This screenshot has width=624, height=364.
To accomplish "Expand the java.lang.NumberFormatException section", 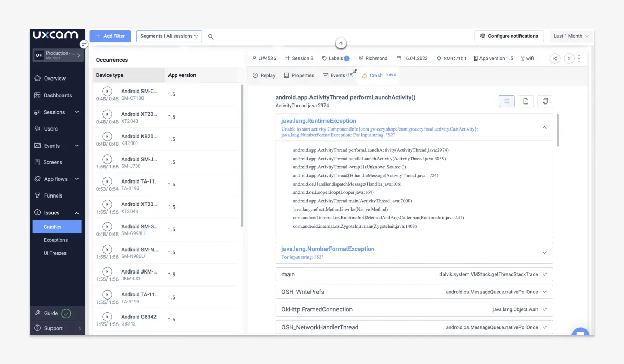I will click(544, 253).
